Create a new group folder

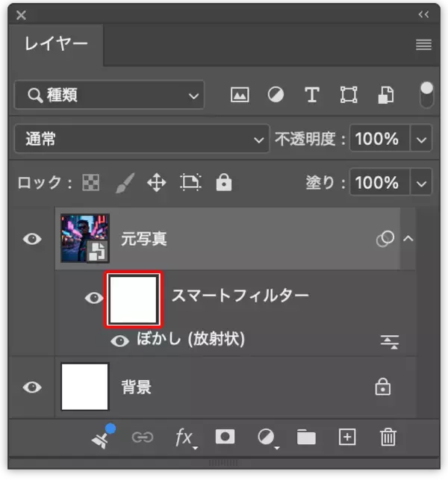(306, 437)
